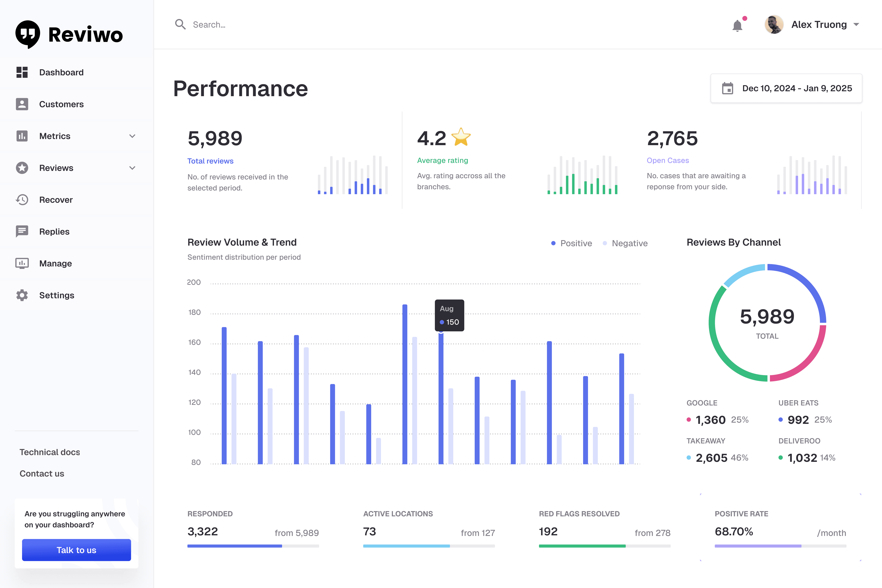
Task: Expand the Reviews submenu chevron
Action: point(132,168)
